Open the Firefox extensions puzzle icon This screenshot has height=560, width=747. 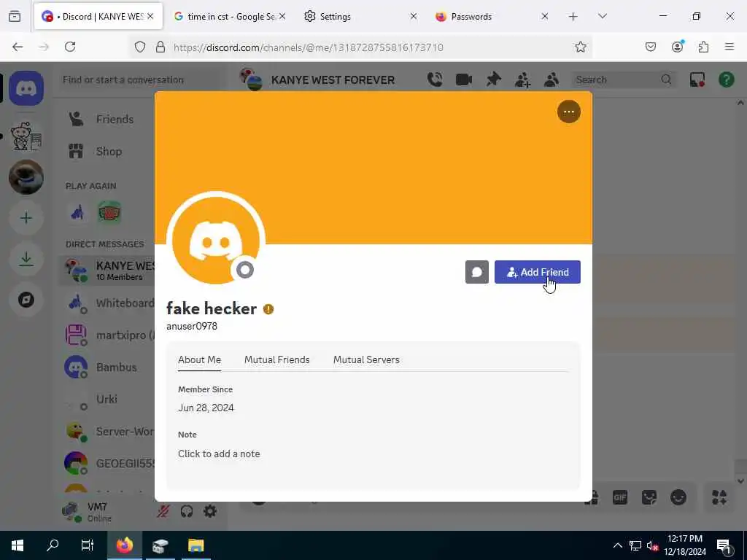(x=704, y=47)
